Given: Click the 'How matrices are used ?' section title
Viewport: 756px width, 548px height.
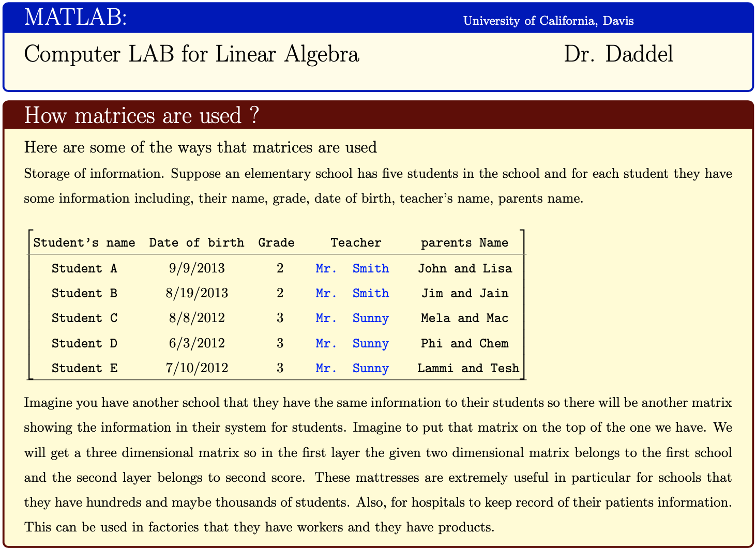Looking at the screenshot, I should click(x=141, y=115).
